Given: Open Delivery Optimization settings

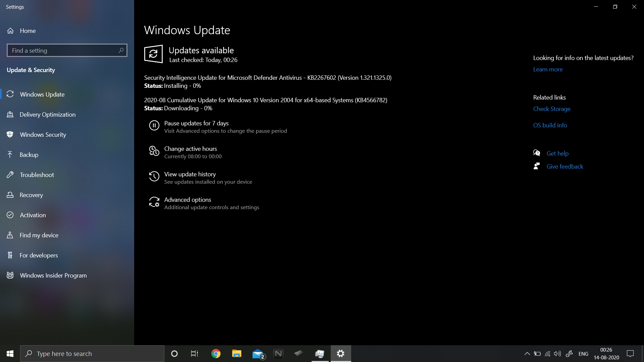Looking at the screenshot, I should 67,114.
